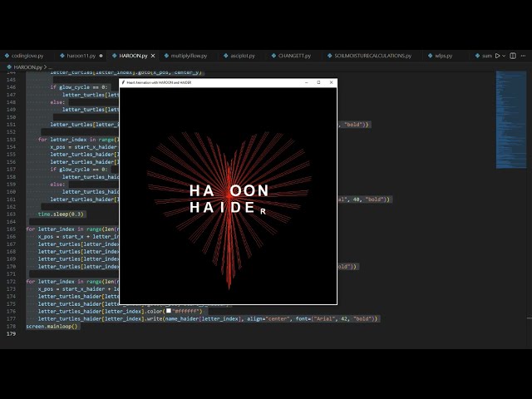Click the "if glow_cycle == 0:" on line 146
The width and height of the screenshot is (532, 399).
point(79,87)
